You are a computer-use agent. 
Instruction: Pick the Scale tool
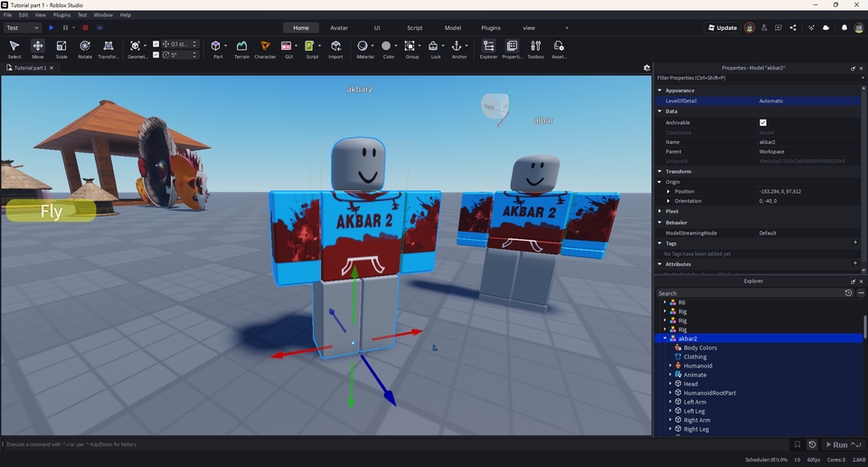[x=61, y=49]
